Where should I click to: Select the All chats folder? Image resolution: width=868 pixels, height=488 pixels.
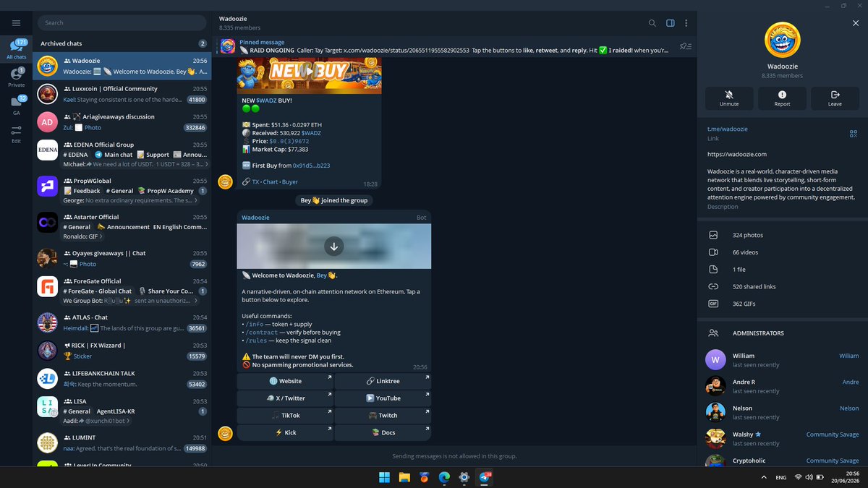(16, 49)
